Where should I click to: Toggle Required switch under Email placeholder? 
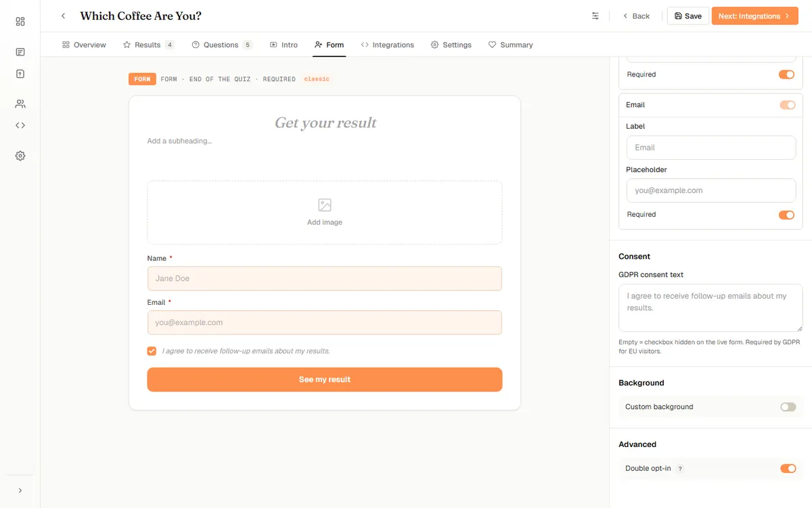coord(786,215)
